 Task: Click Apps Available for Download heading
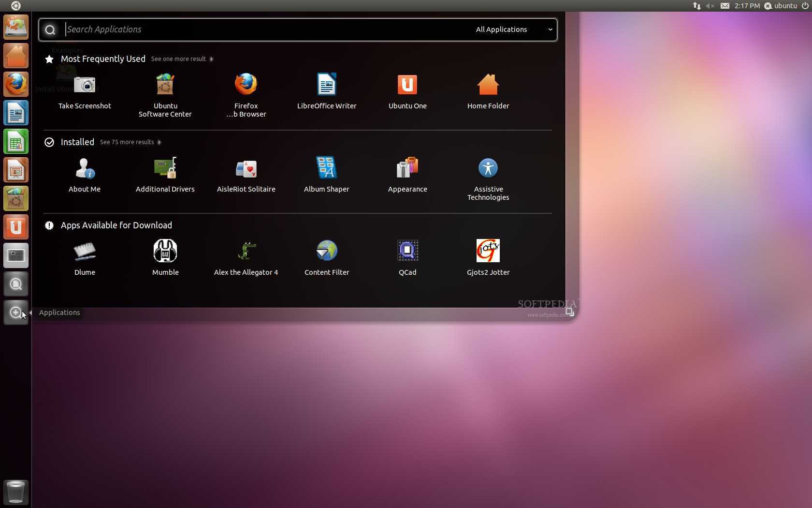(116, 225)
